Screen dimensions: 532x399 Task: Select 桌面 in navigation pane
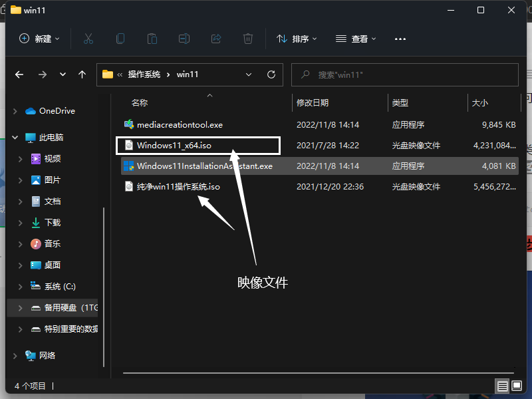pyautogui.click(x=53, y=265)
